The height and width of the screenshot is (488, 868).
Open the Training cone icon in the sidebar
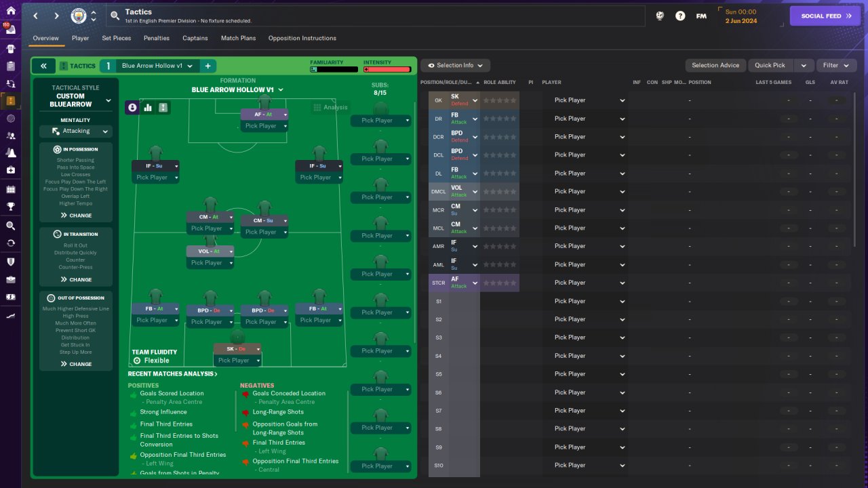pos(10,152)
